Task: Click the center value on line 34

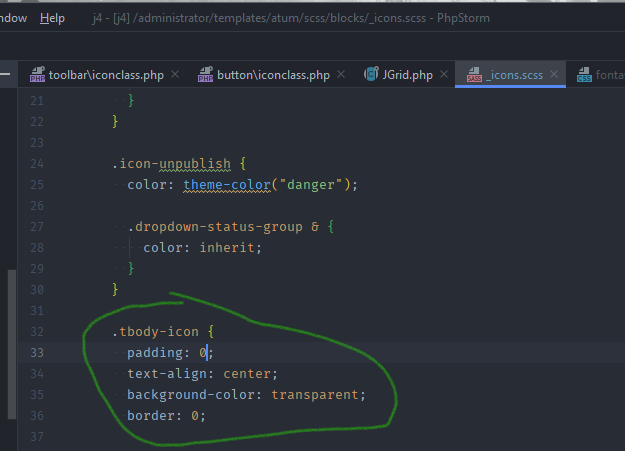Action: tap(247, 374)
